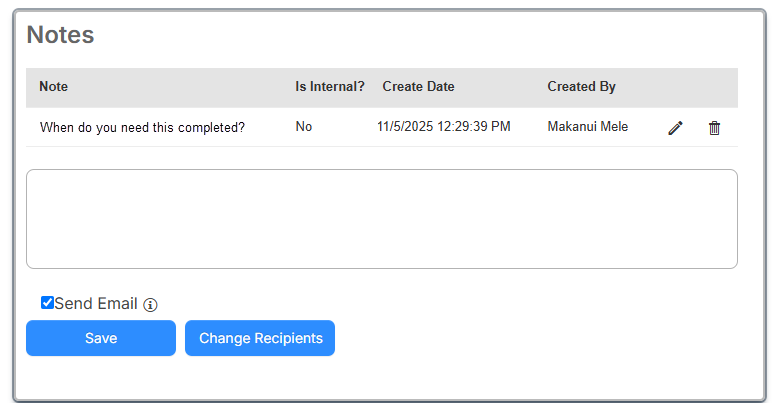The image size is (772, 403).
Task: Click the 11/5/2025 12:29:39 PM date cell
Action: (x=443, y=127)
